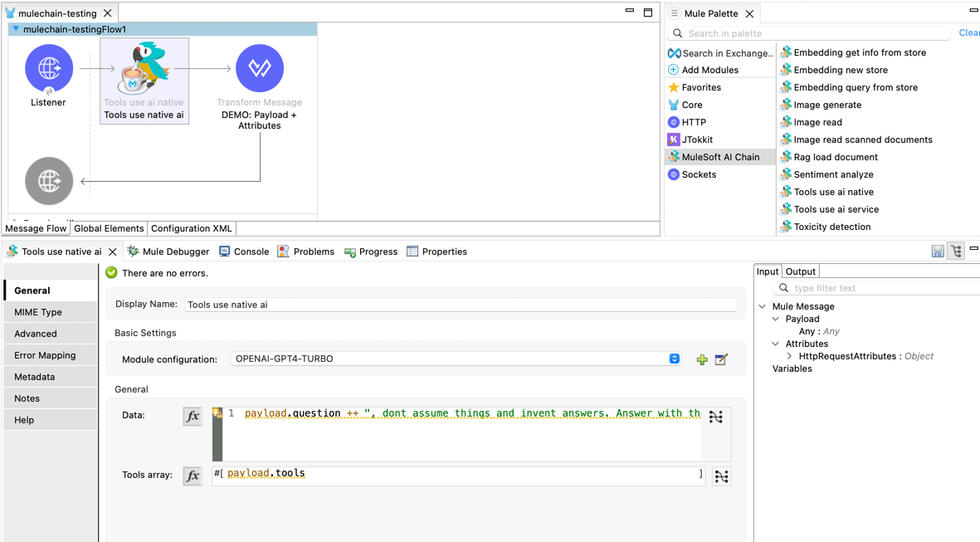Pick the Toxicity detection operation
The width and height of the screenshot is (980, 542).
(826, 227)
